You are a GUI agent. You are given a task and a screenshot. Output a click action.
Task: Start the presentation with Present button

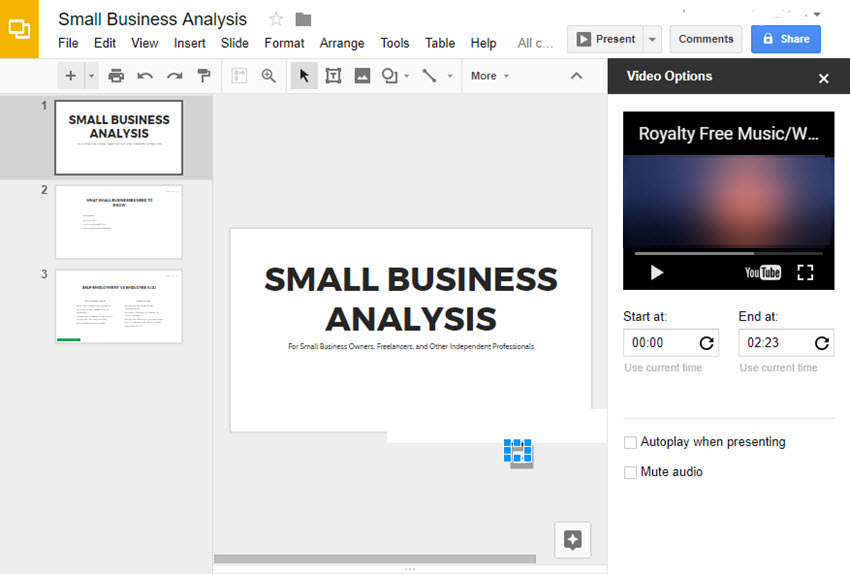[x=605, y=39]
